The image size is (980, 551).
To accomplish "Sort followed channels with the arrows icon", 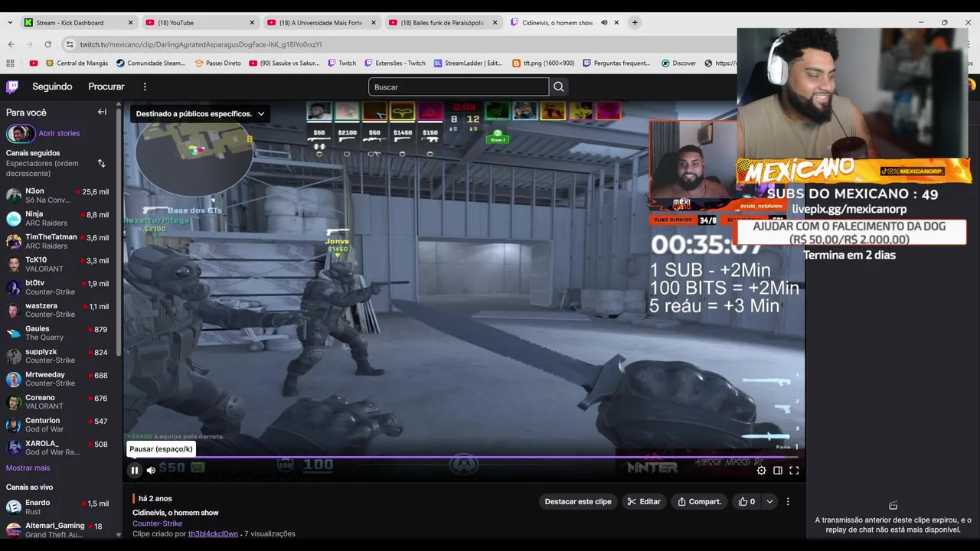I will [101, 163].
